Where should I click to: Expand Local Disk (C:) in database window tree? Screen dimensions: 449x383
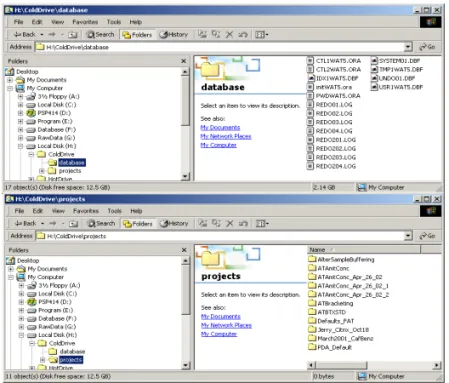[21, 105]
